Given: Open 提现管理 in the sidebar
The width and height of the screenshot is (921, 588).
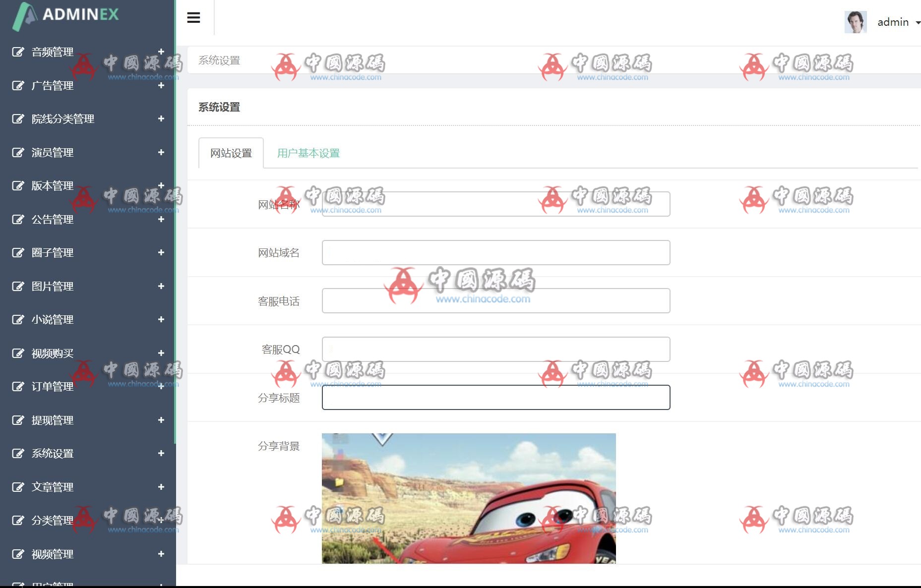Looking at the screenshot, I should pos(53,420).
